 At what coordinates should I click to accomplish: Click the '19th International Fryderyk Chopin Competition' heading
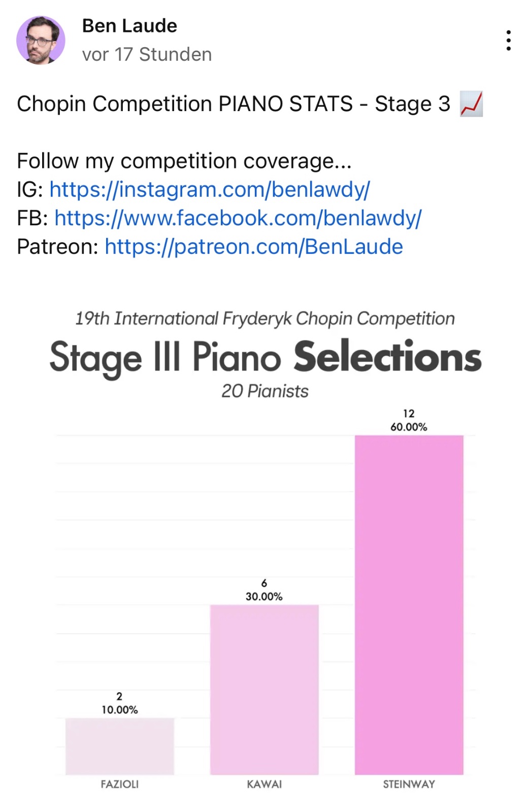(265, 319)
